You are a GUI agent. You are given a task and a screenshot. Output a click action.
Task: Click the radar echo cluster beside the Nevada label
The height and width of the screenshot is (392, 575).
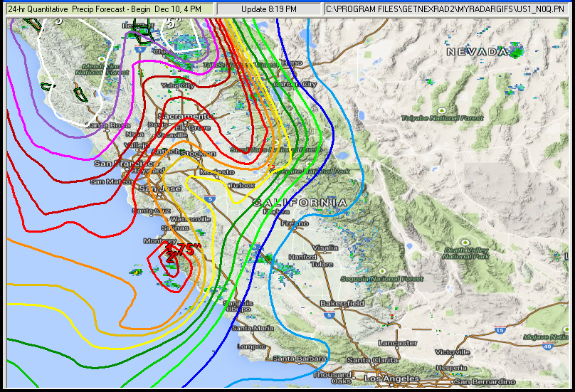point(515,51)
